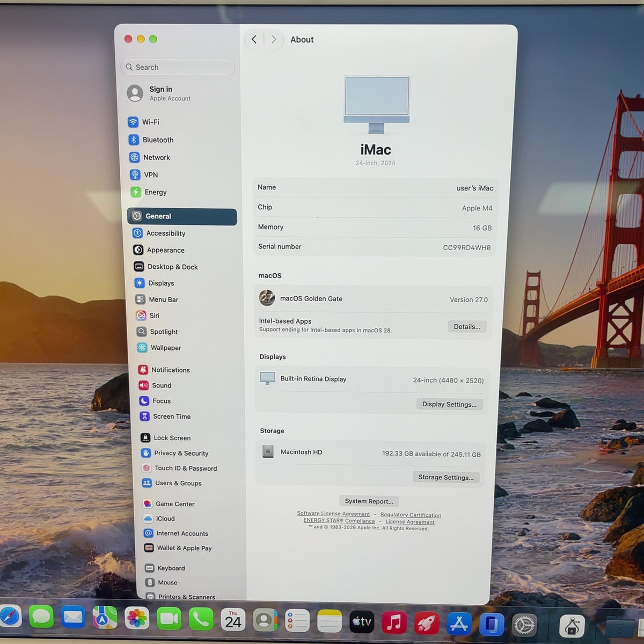Open Music from the Dock
644x644 pixels.
tap(394, 623)
